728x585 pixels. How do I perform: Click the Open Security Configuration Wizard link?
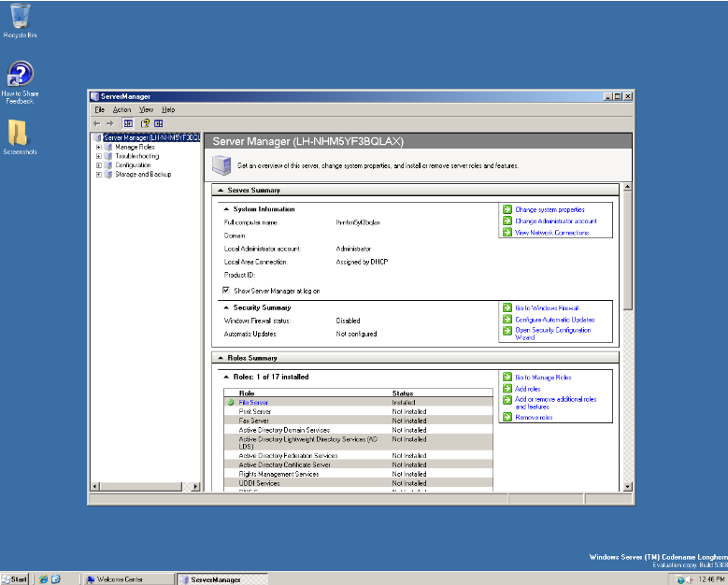click(x=552, y=334)
